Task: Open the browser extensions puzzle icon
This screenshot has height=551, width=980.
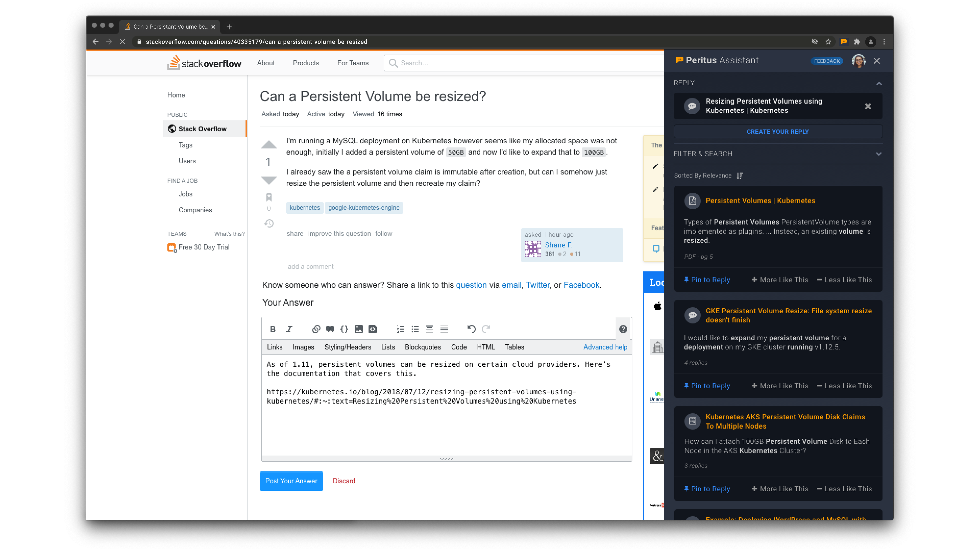Action: point(857,42)
